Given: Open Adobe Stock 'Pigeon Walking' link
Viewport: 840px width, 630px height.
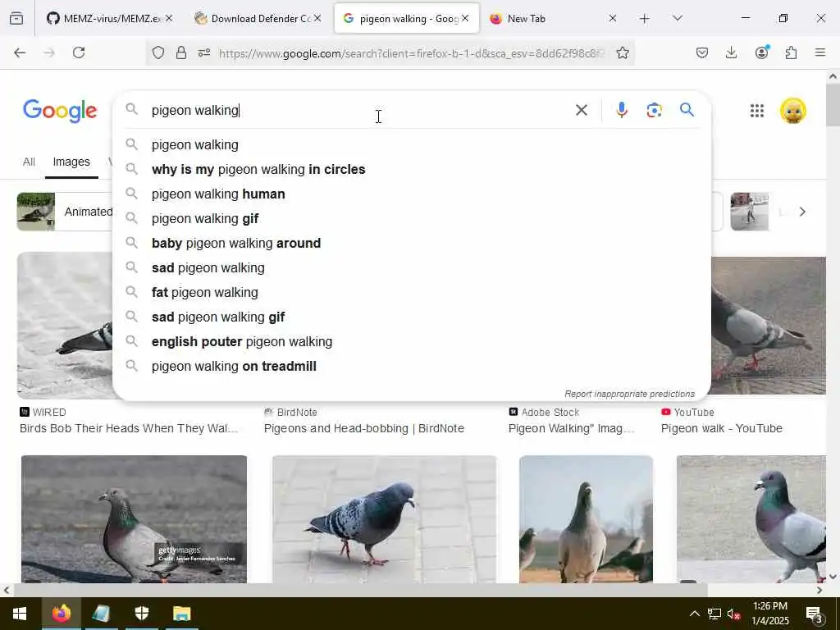Looking at the screenshot, I should pos(571,428).
